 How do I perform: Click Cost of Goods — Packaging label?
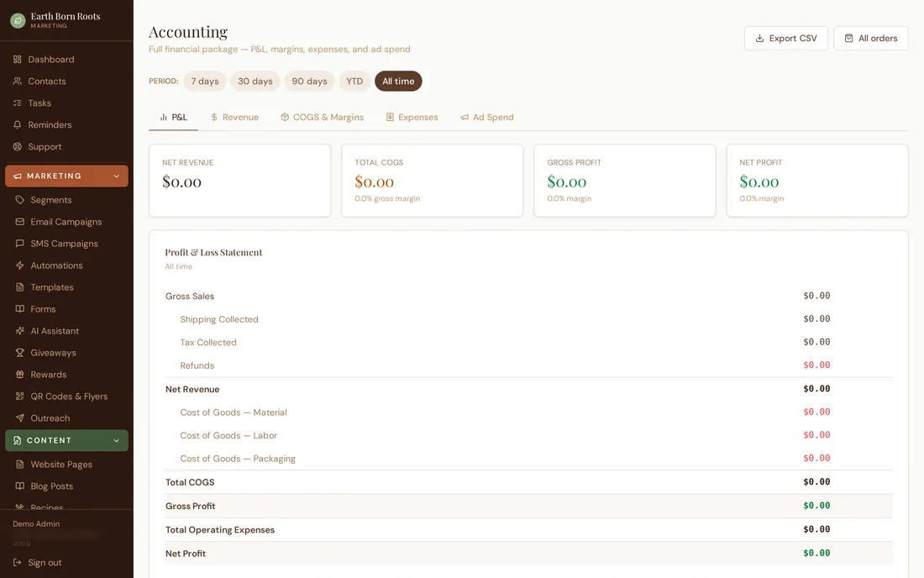tap(238, 459)
